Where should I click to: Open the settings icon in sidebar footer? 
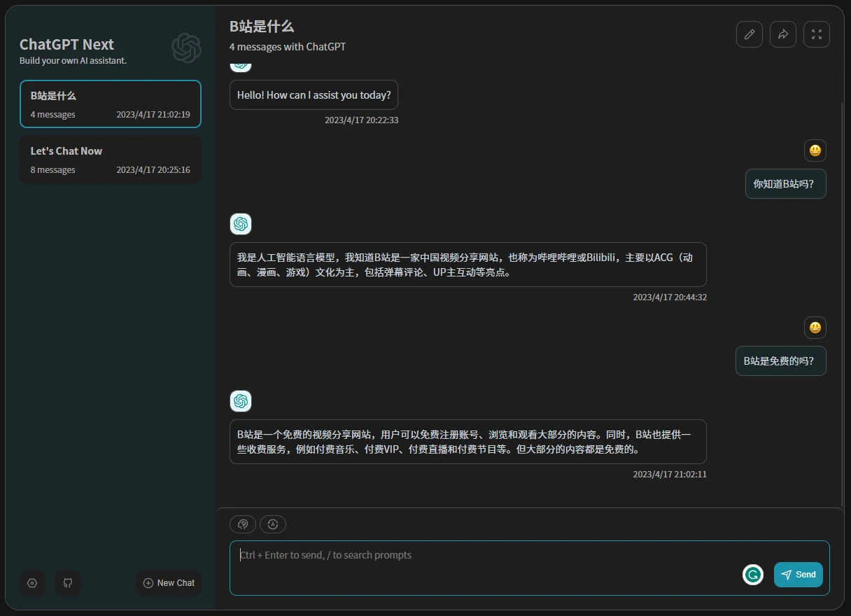pos(32,583)
